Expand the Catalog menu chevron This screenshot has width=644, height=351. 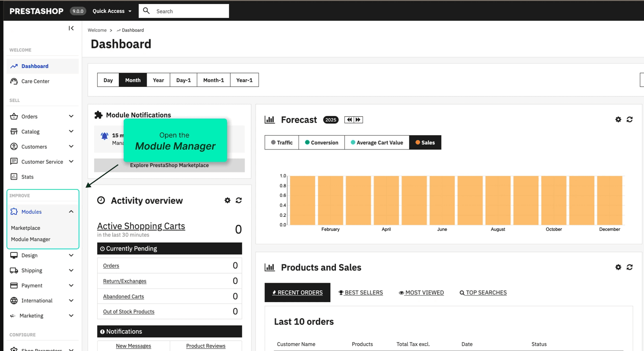71,131
